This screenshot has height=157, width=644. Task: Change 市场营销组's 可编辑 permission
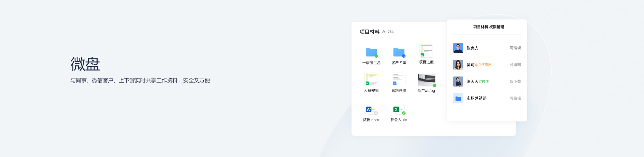515,98
